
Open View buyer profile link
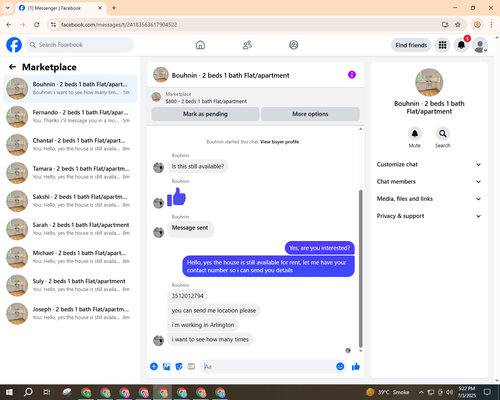point(279,142)
